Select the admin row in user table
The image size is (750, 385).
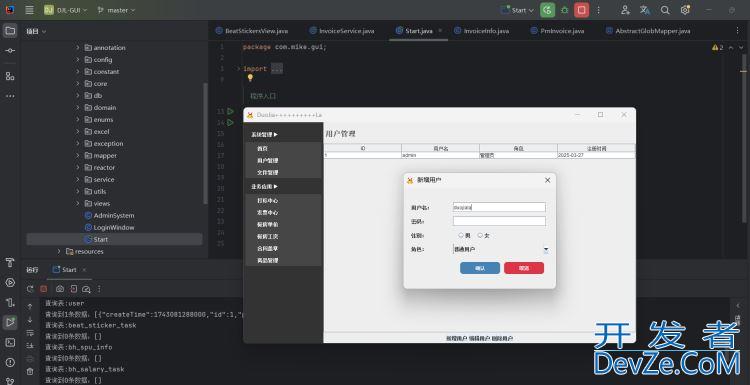(479, 155)
